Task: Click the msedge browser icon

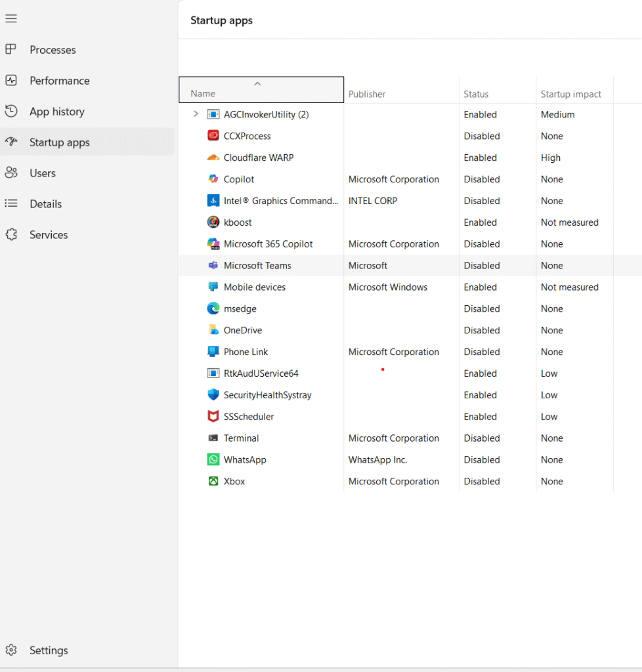Action: [x=213, y=308]
